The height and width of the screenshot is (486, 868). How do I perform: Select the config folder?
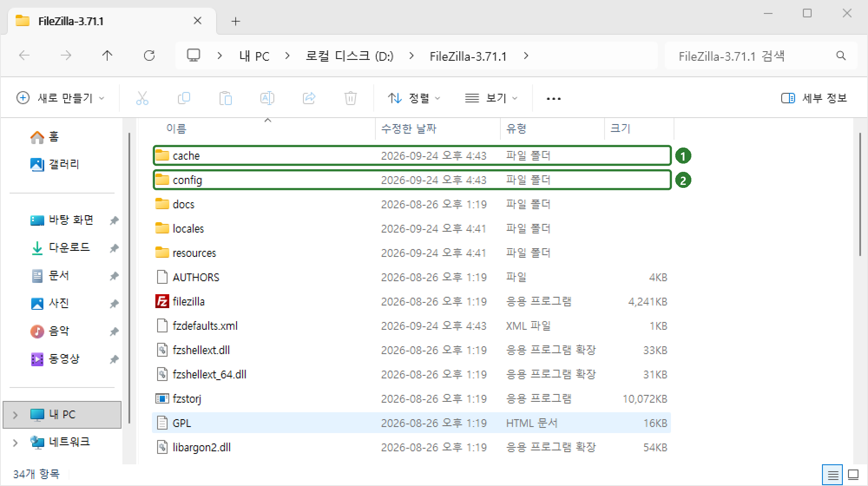pyautogui.click(x=411, y=180)
